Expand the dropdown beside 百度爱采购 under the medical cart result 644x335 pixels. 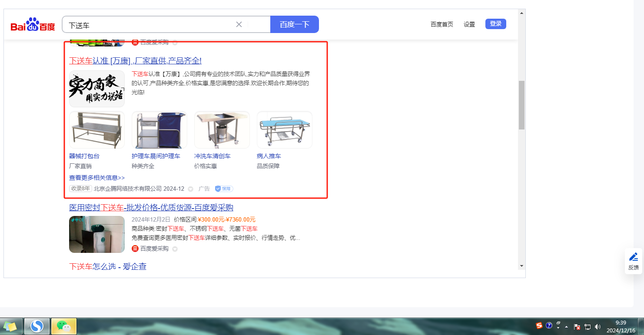coord(175,249)
